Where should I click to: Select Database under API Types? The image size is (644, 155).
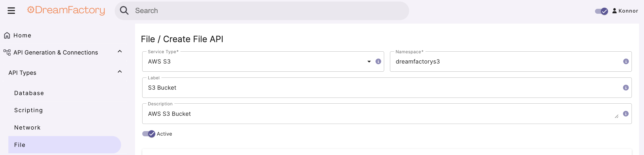click(x=29, y=93)
